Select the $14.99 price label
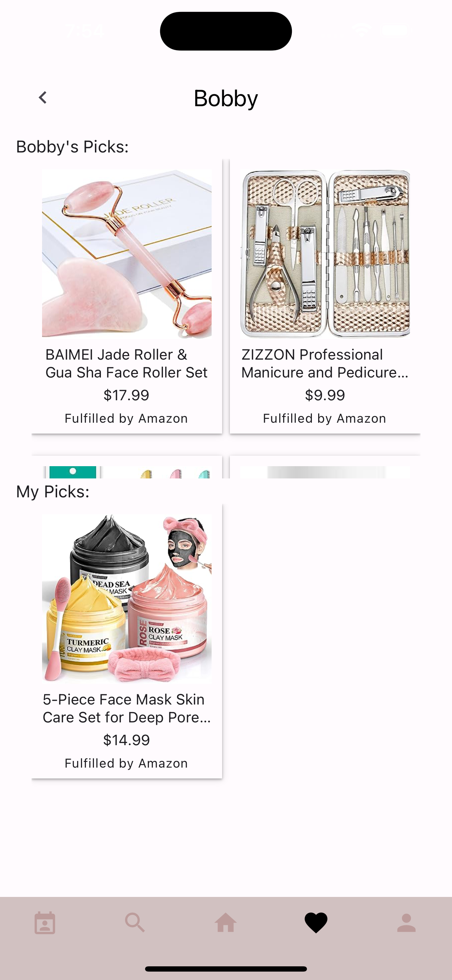 point(126,740)
